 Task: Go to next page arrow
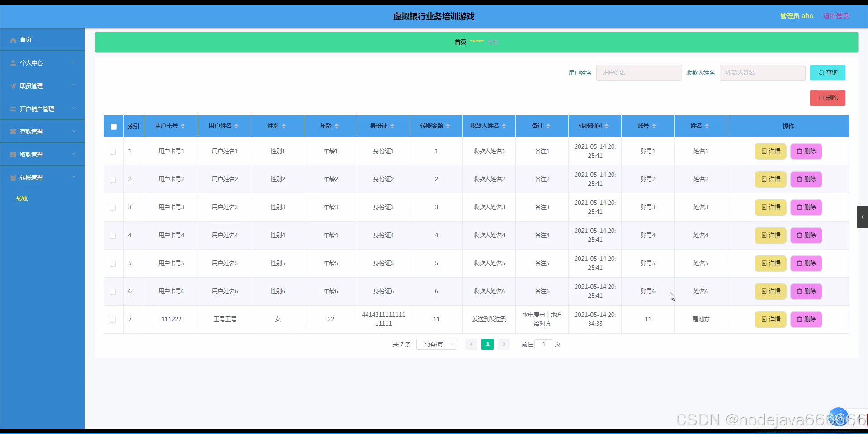point(504,344)
